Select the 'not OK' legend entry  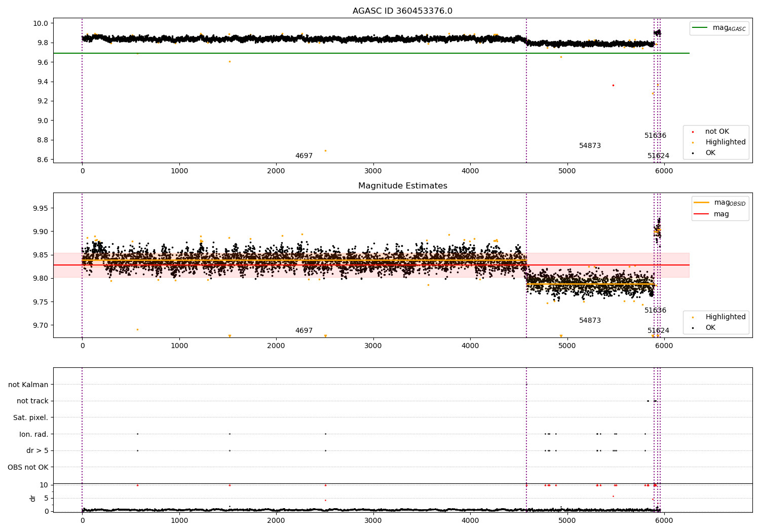pos(717,131)
